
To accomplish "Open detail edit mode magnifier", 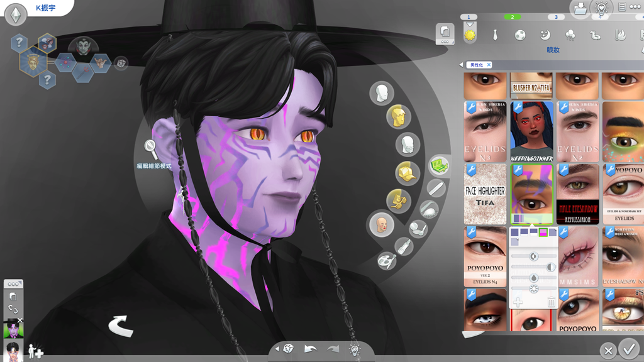I will 151,149.
